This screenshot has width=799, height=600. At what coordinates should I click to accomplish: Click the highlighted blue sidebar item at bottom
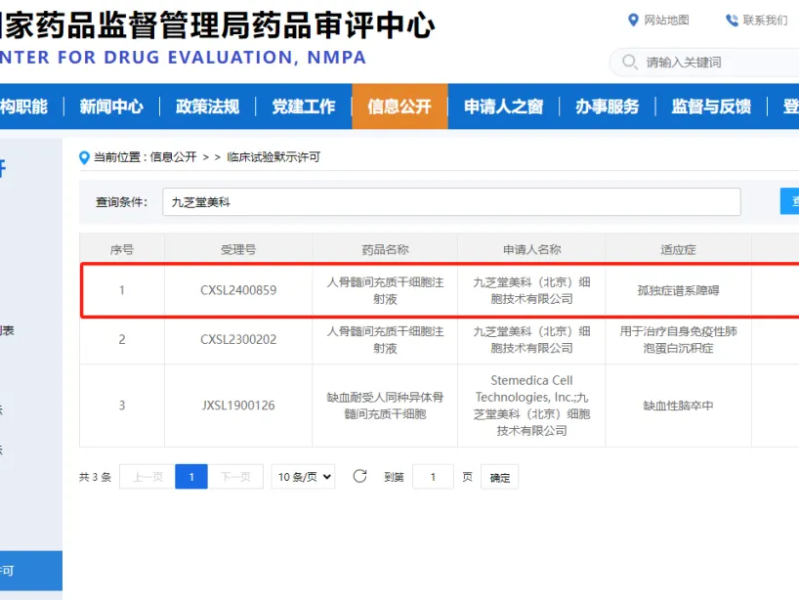[x=31, y=570]
